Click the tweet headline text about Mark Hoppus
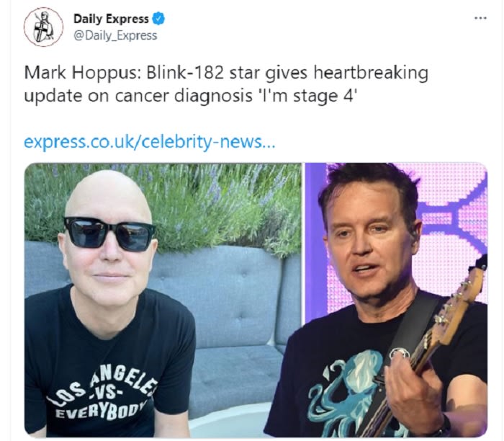 pos(226,84)
